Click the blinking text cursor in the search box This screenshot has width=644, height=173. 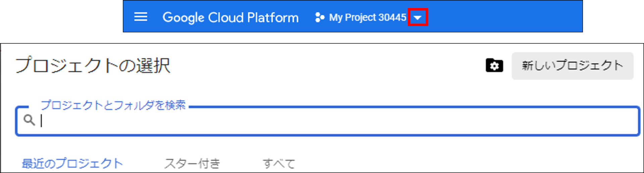click(42, 121)
